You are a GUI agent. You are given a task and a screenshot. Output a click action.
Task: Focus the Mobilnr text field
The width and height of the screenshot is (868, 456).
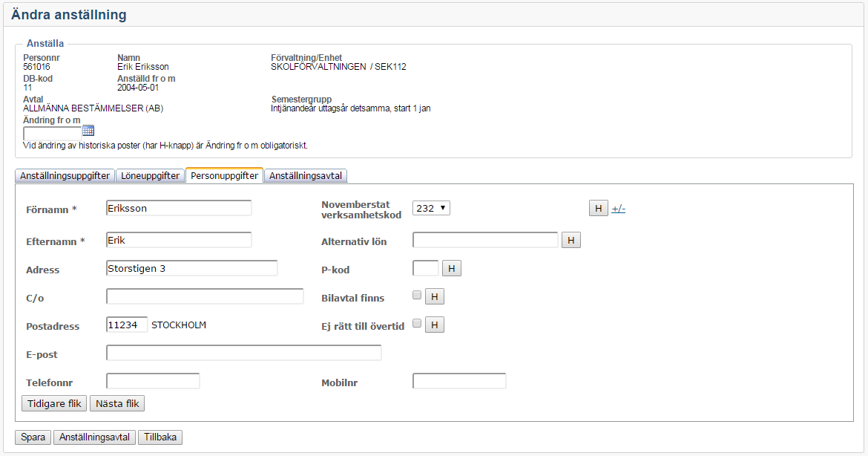(x=459, y=381)
